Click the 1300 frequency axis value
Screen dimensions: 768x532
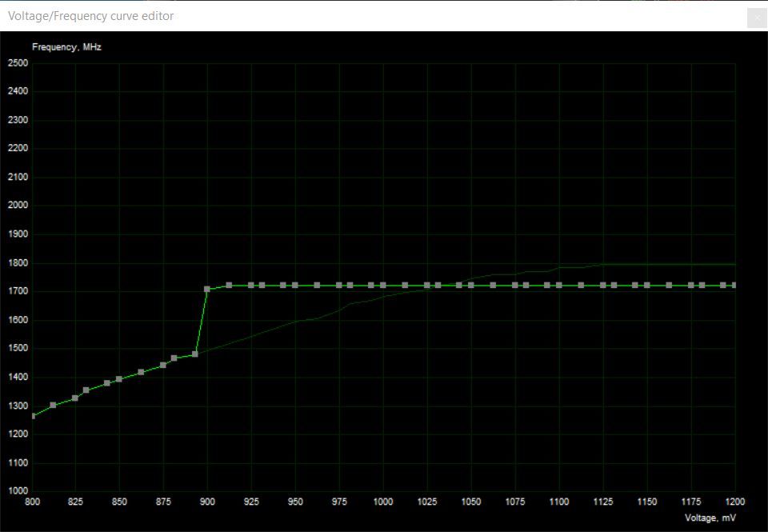pos(18,406)
